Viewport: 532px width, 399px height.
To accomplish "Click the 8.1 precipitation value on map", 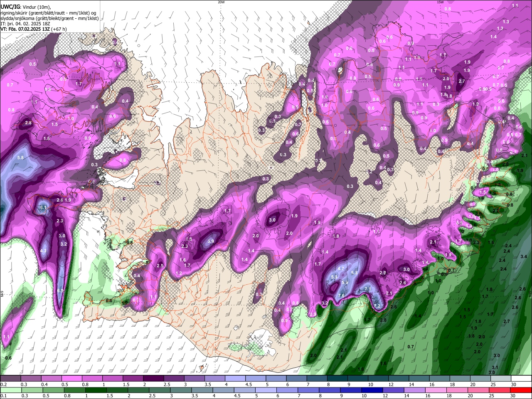I will (43, 207).
